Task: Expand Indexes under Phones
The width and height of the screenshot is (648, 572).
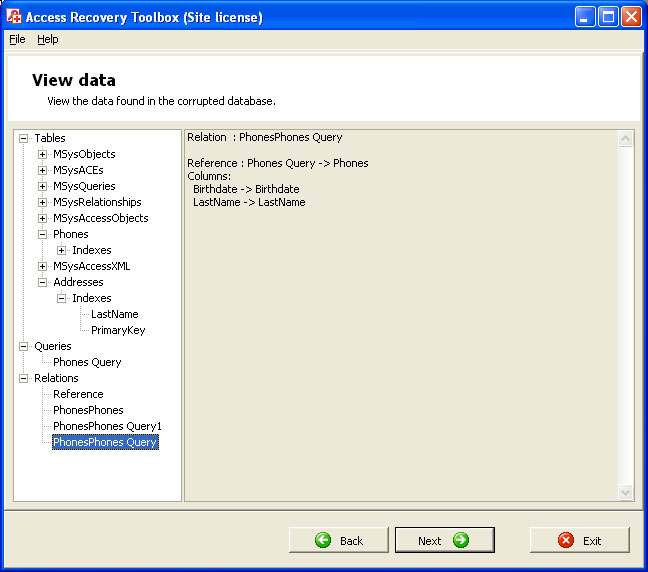Action: [x=61, y=250]
